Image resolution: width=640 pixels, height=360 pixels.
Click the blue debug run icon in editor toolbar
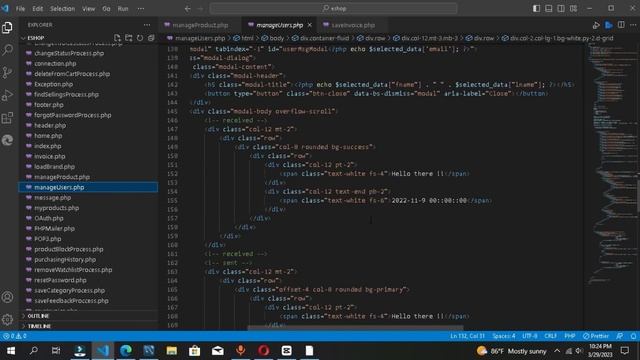[609, 25]
